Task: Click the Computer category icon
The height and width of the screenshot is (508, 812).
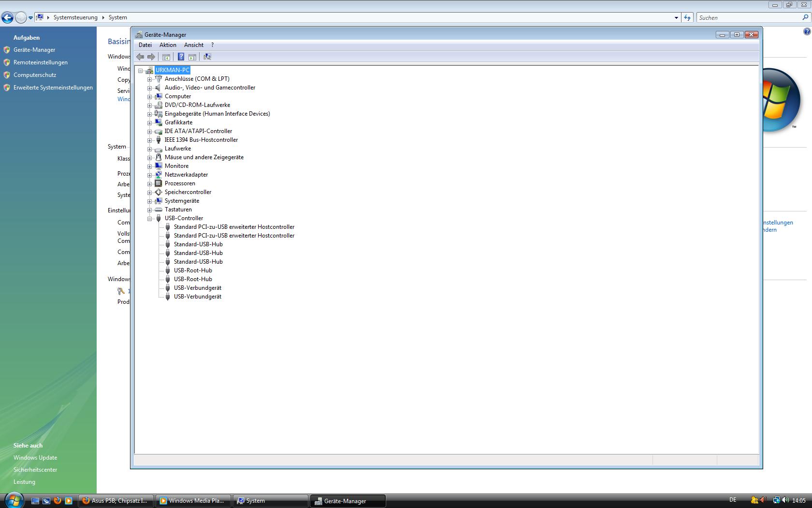Action: click(159, 96)
